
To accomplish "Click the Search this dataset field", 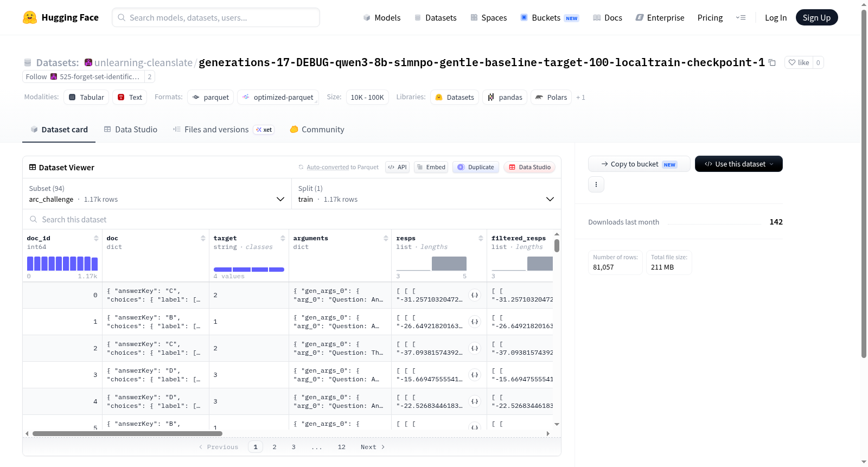I will [x=292, y=219].
